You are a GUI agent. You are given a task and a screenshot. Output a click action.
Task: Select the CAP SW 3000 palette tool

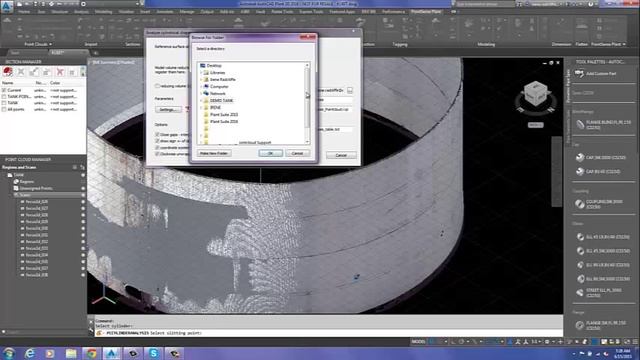[600, 158]
